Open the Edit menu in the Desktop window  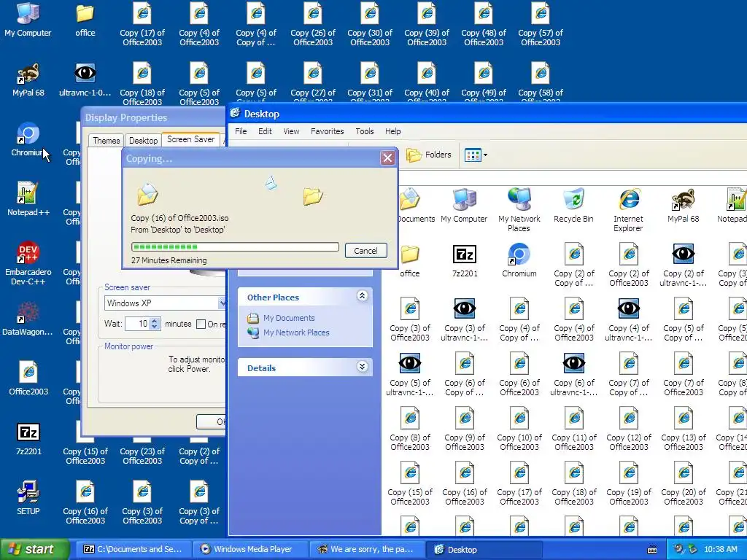pos(265,131)
